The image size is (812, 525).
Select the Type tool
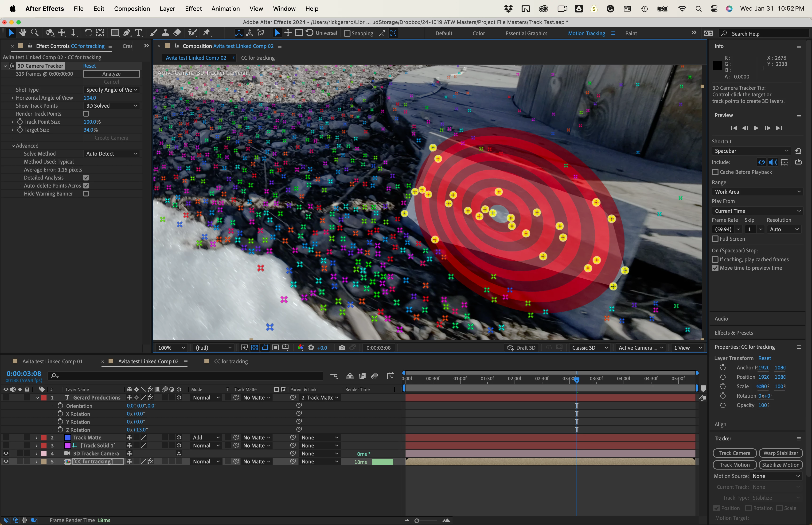(x=138, y=33)
